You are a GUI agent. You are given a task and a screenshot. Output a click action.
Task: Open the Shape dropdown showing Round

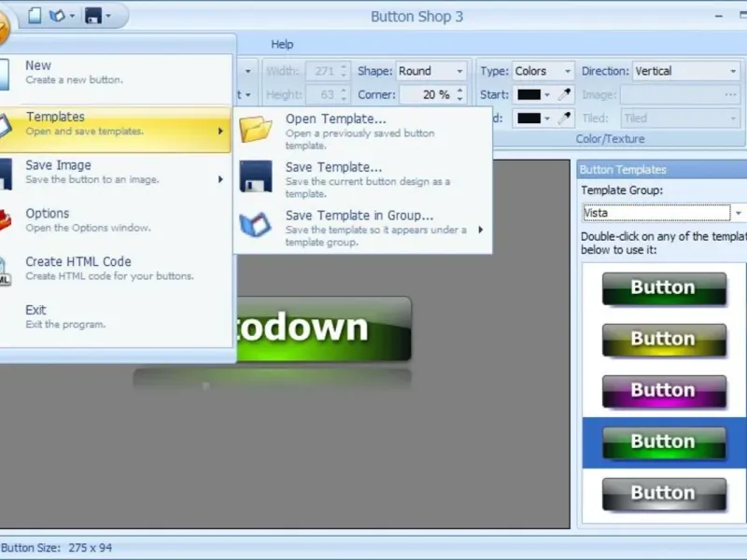[431, 71]
